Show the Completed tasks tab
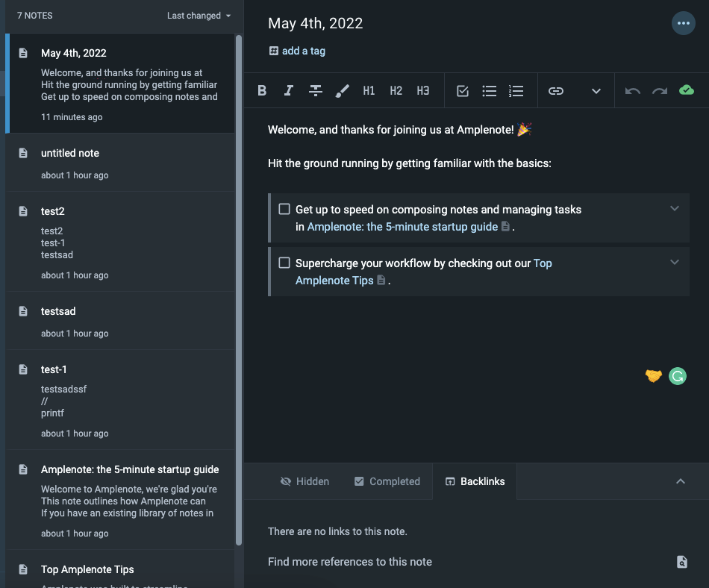This screenshot has height=588, width=709. [387, 481]
